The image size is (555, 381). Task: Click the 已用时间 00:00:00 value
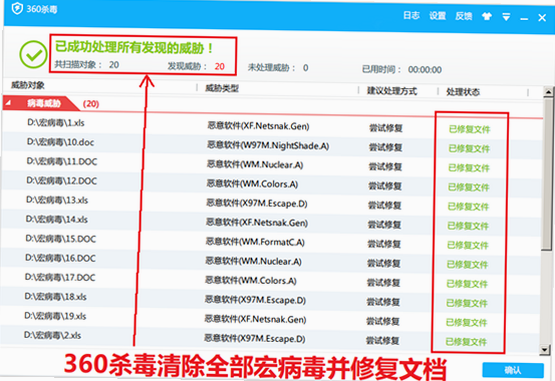point(425,69)
